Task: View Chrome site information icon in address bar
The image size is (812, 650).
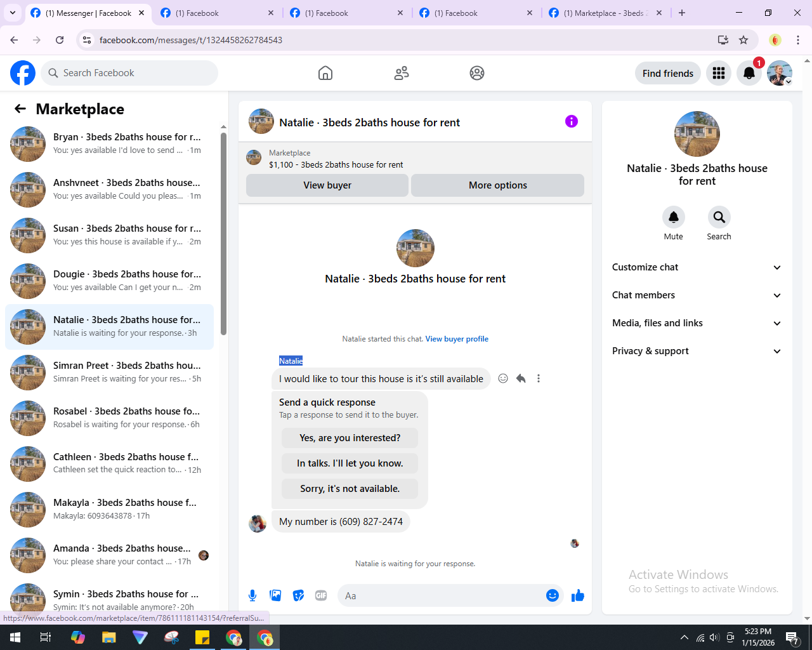Action: tap(87, 40)
